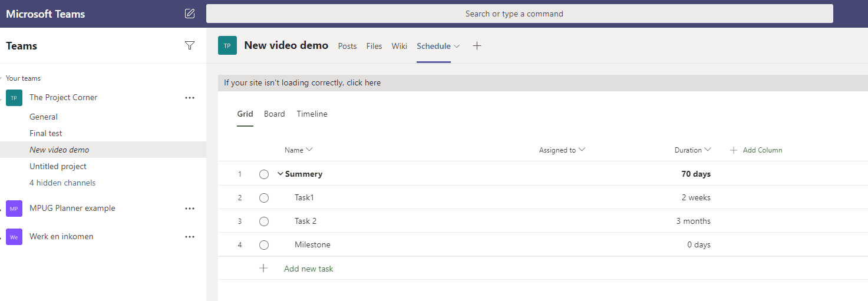Select Werk en inkomen team name
The width and height of the screenshot is (868, 301).
pos(61,237)
